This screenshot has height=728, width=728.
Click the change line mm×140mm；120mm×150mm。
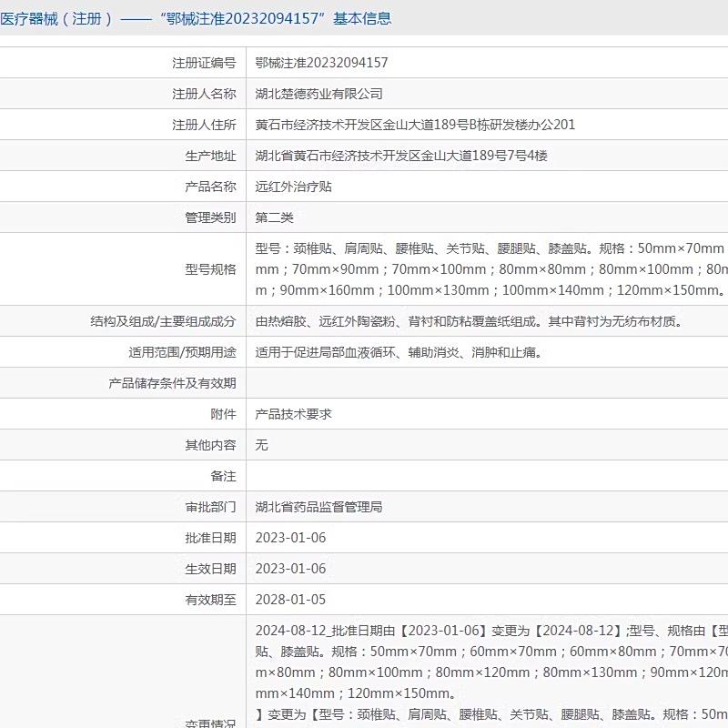pos(356,693)
